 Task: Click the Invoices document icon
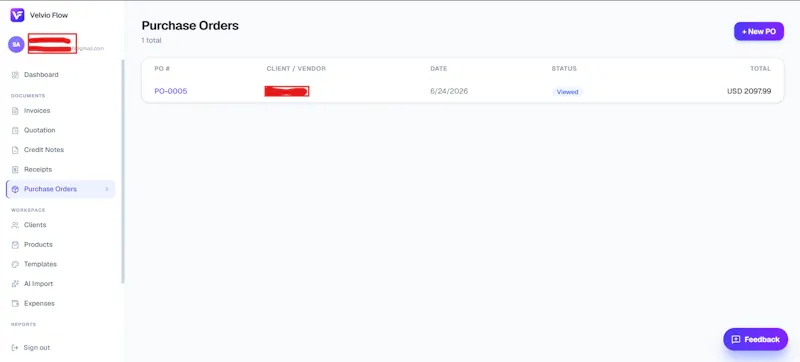pyautogui.click(x=15, y=111)
